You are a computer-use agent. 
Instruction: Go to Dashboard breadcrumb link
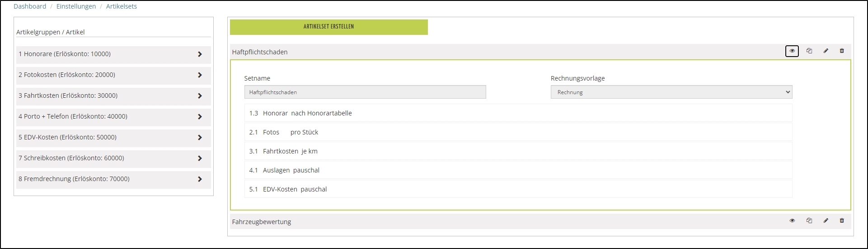point(30,6)
